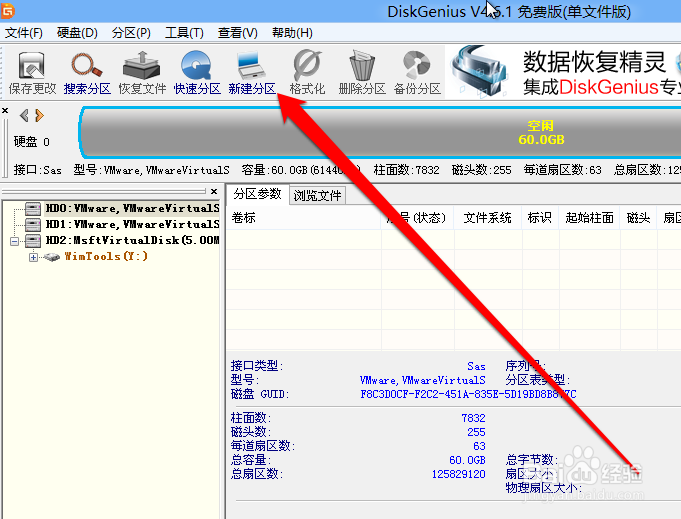Open the 搜索分区 search partition tool

point(87,73)
